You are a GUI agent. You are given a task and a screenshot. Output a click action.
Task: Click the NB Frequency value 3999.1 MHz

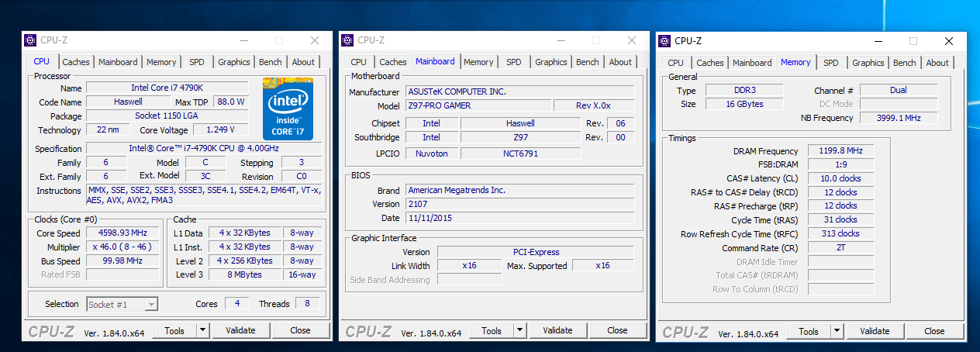pos(899,118)
